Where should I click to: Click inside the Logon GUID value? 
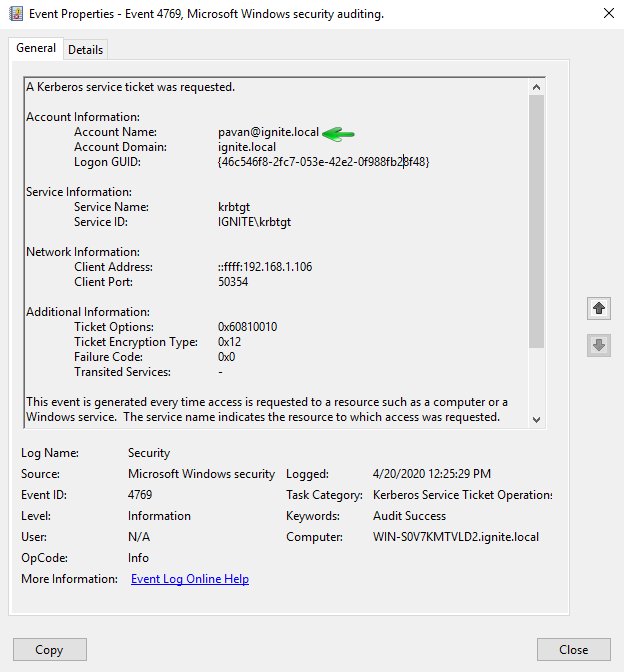[323, 162]
